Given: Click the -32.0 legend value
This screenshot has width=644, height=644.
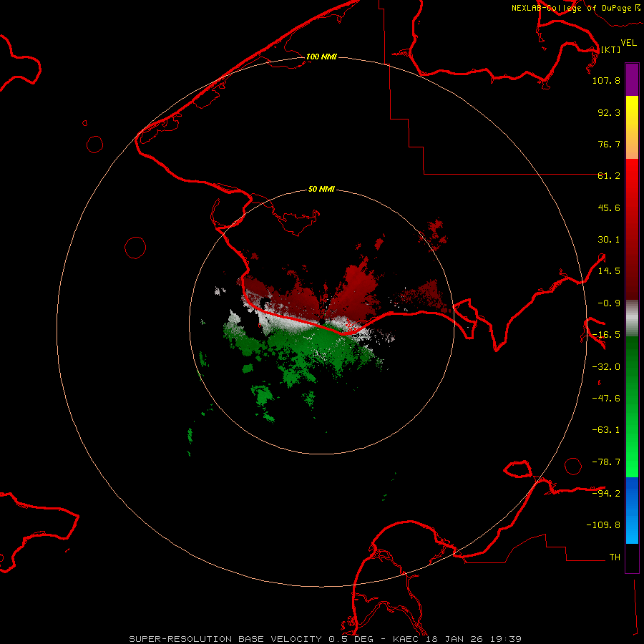Looking at the screenshot, I should tap(606, 367).
